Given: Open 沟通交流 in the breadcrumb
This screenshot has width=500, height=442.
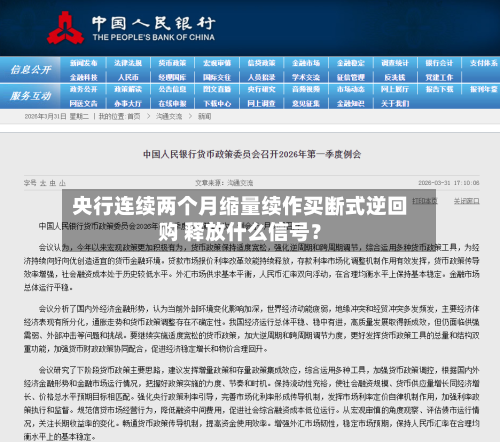Looking at the screenshot, I should (169, 116).
